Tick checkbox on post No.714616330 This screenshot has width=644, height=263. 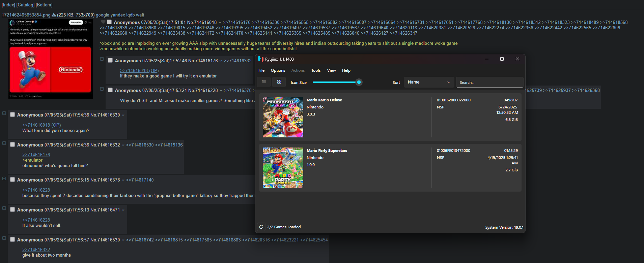tap(12, 114)
